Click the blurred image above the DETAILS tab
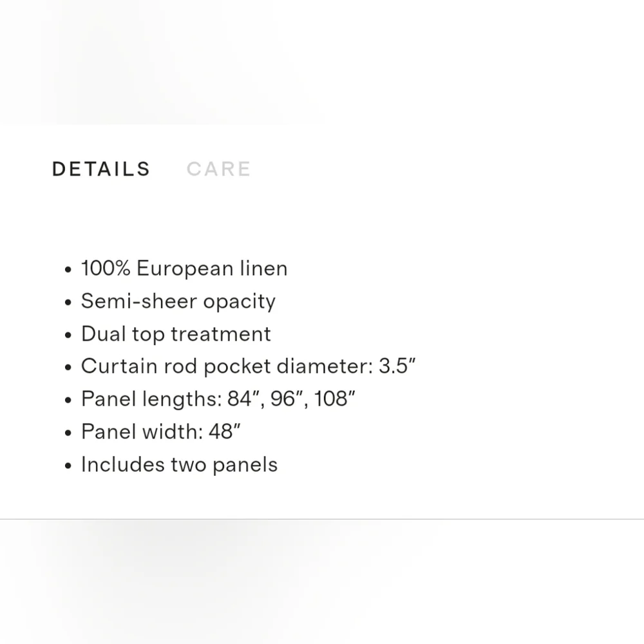644x644 pixels. pyautogui.click(x=164, y=62)
